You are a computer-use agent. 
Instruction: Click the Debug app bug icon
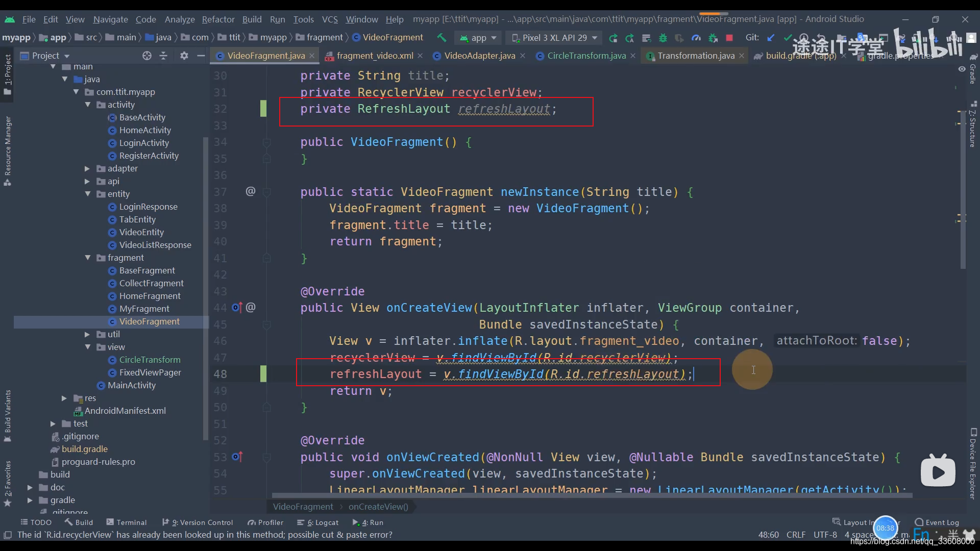[x=663, y=38]
